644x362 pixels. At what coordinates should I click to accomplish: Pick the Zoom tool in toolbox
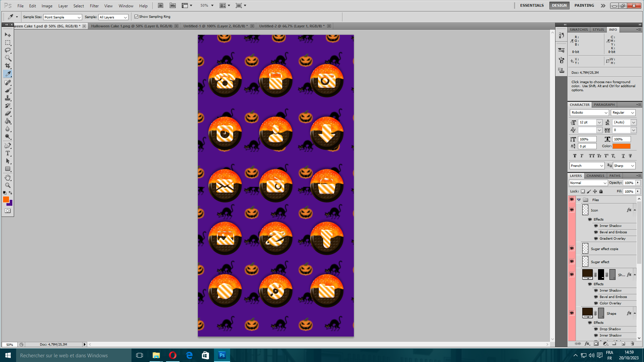point(8,185)
